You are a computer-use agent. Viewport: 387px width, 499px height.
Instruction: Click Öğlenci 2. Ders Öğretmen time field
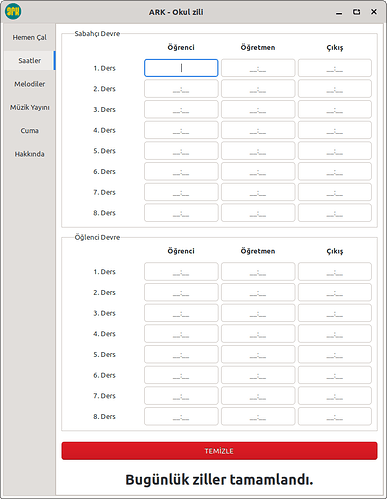point(258,292)
